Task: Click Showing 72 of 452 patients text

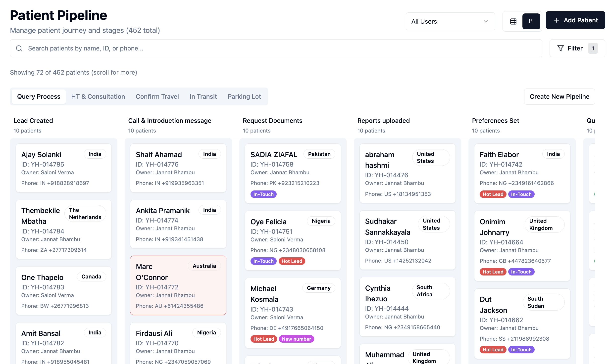Action: 74,72
